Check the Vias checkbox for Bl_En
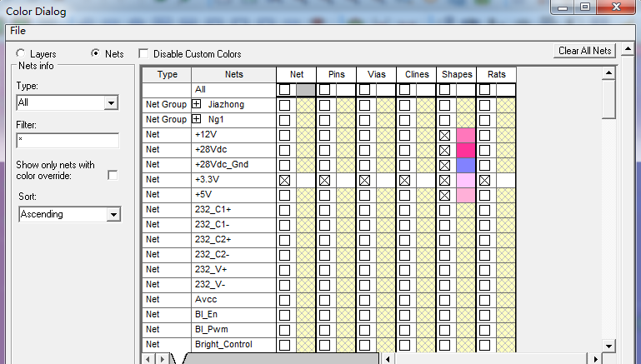 click(364, 316)
